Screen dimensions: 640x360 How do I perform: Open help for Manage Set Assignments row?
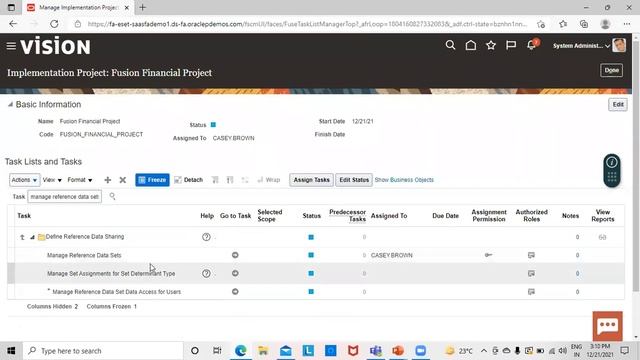[x=206, y=273]
